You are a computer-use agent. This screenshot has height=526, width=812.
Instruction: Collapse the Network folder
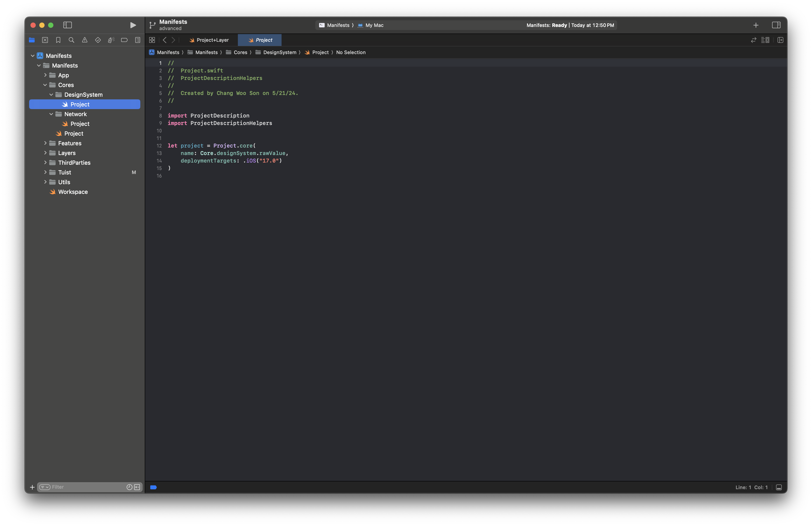(51, 114)
